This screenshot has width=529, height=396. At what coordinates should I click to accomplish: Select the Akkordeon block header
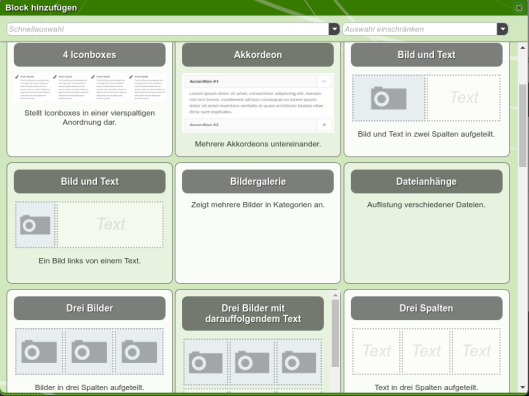click(258, 55)
